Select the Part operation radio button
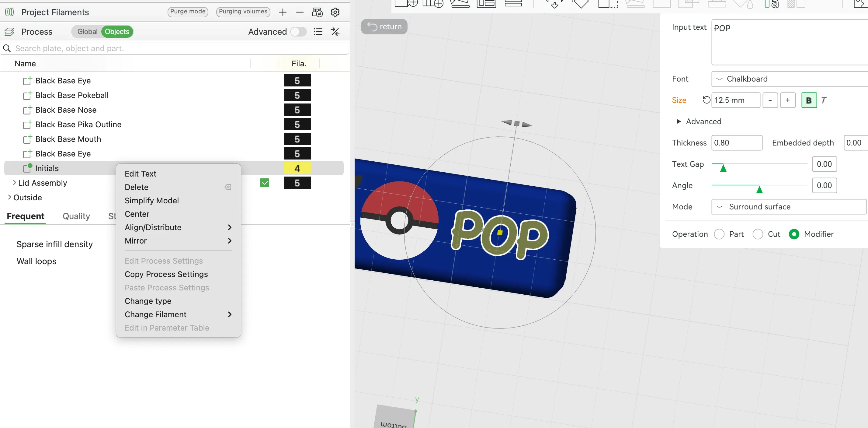 pos(719,234)
